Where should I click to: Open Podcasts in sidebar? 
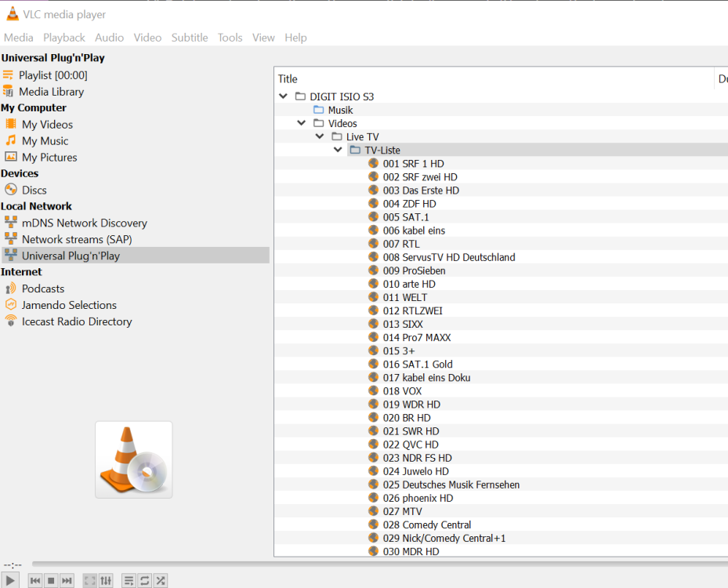(x=43, y=289)
